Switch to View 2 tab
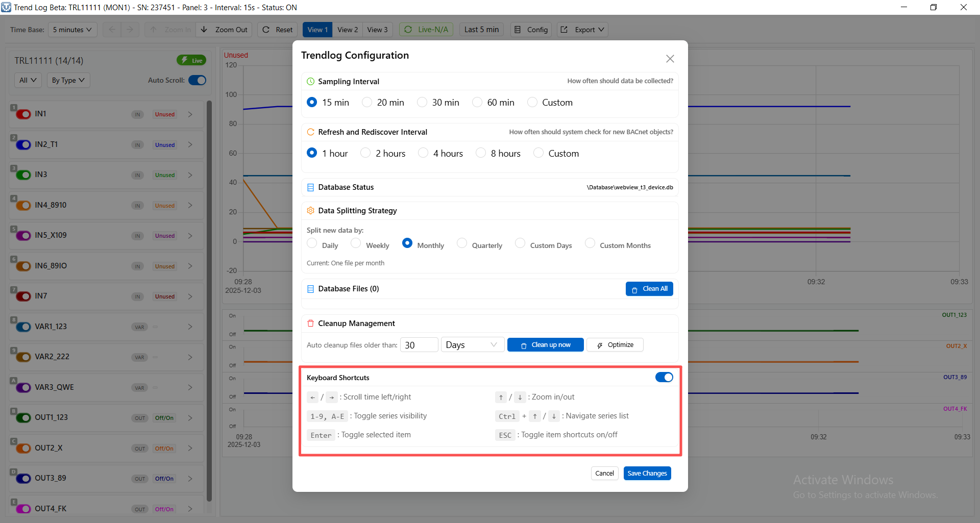 (347, 30)
